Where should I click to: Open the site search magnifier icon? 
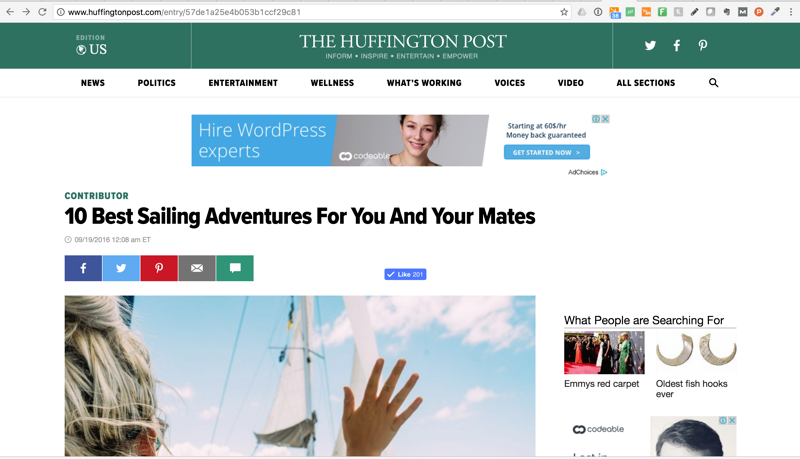(713, 83)
